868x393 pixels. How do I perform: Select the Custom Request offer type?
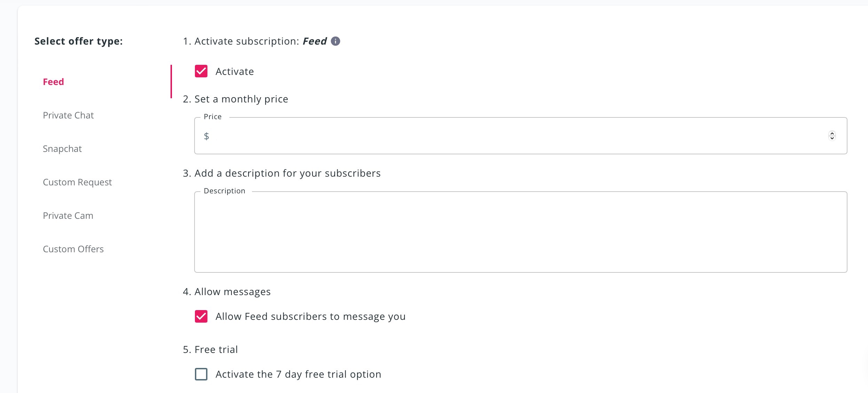coord(77,182)
